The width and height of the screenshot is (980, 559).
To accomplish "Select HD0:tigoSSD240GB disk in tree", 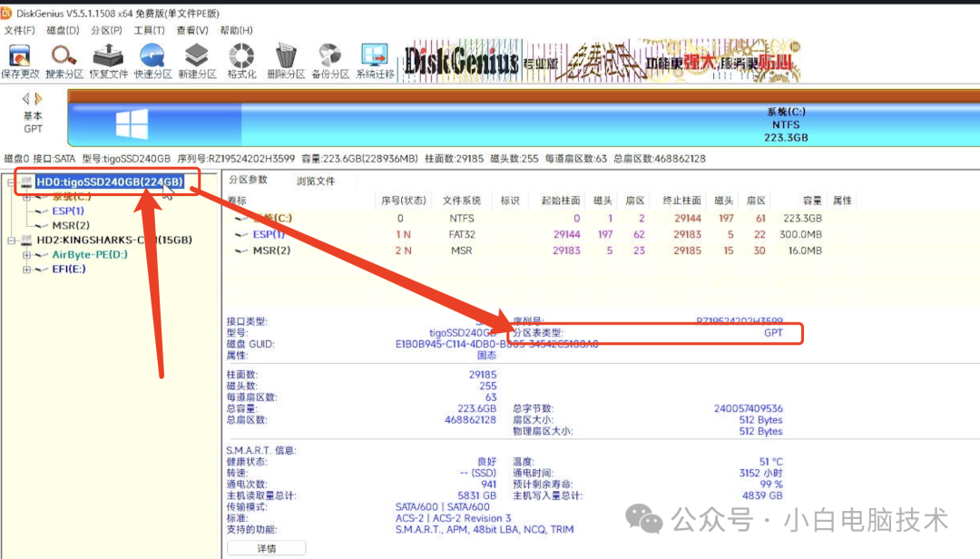I will [110, 182].
